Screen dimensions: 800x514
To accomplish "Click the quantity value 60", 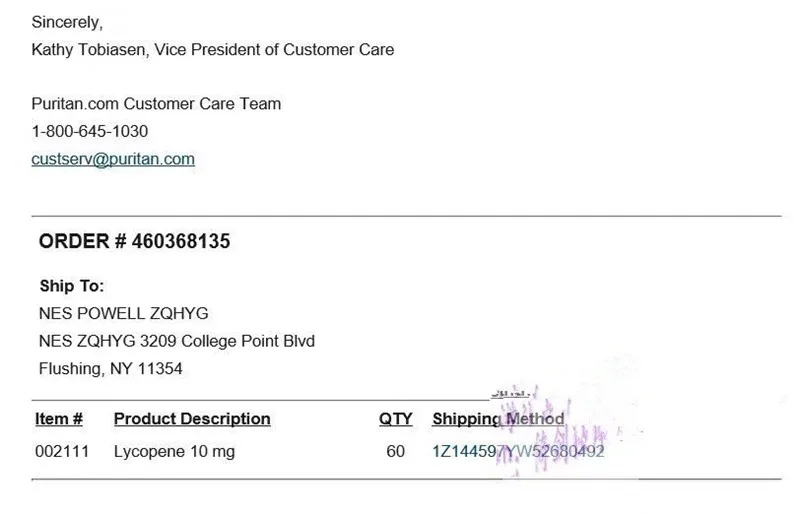I will [396, 451].
